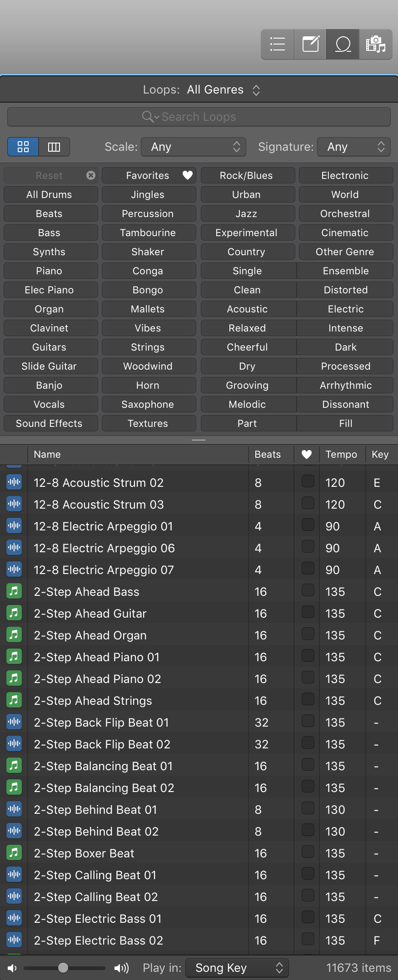Click inside the Search Loops field
Image resolution: width=398 pixels, height=980 pixels.
(199, 117)
